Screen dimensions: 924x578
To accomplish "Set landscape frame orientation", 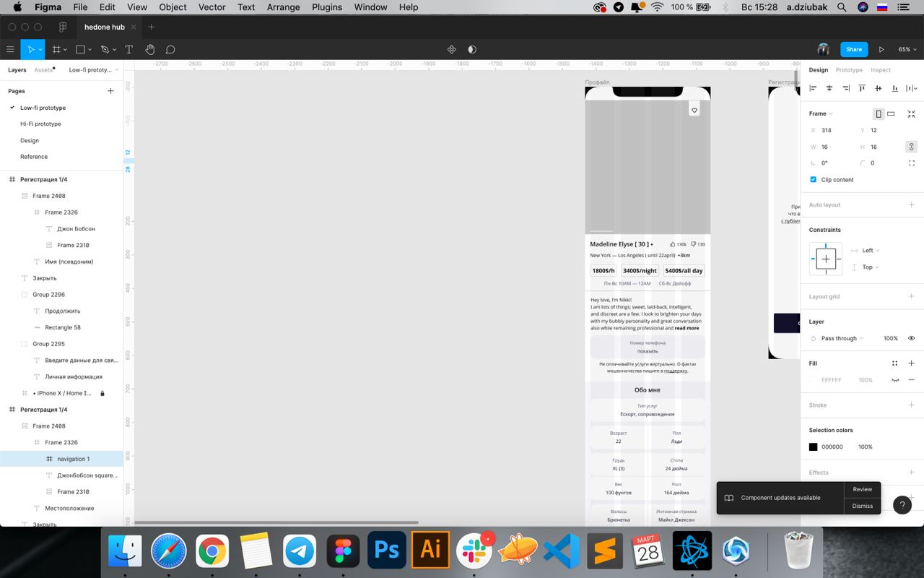I will pos(891,113).
